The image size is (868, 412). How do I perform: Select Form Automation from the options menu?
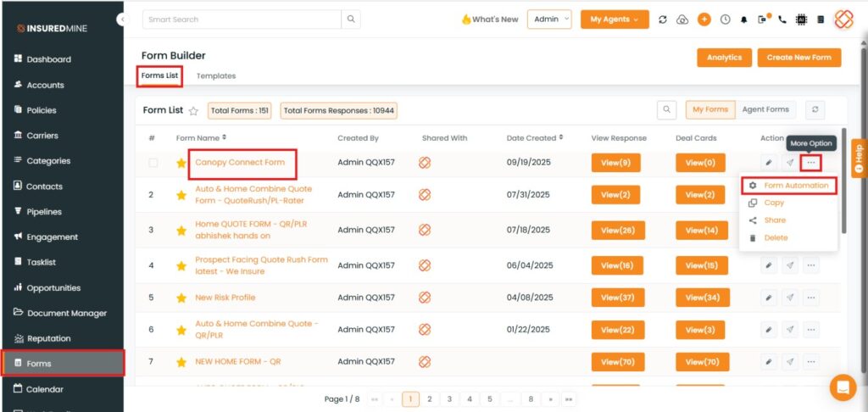point(795,186)
